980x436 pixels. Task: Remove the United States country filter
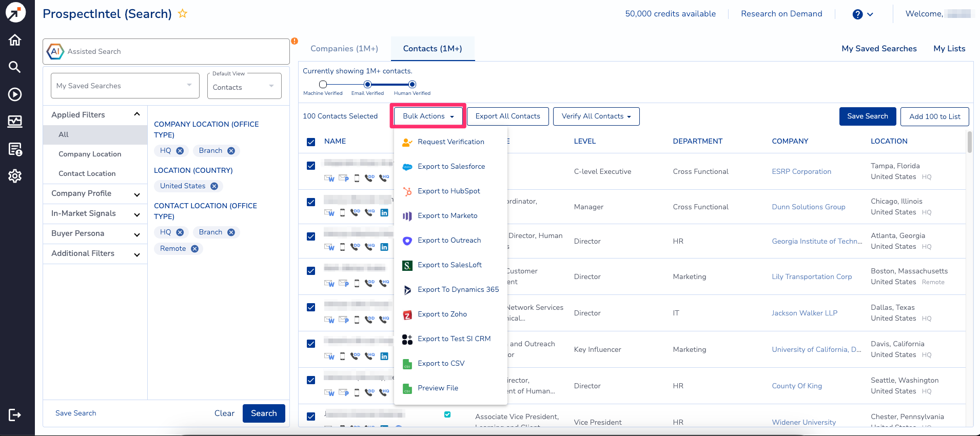(x=214, y=186)
